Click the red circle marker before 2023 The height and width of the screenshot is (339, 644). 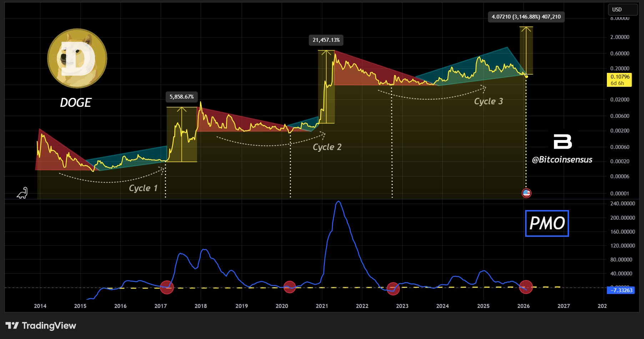tap(393, 289)
